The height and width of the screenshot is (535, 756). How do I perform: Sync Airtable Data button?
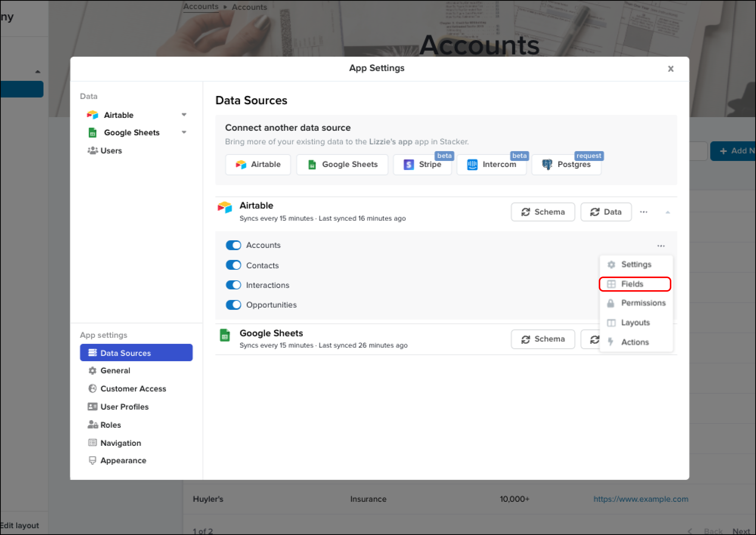(606, 212)
